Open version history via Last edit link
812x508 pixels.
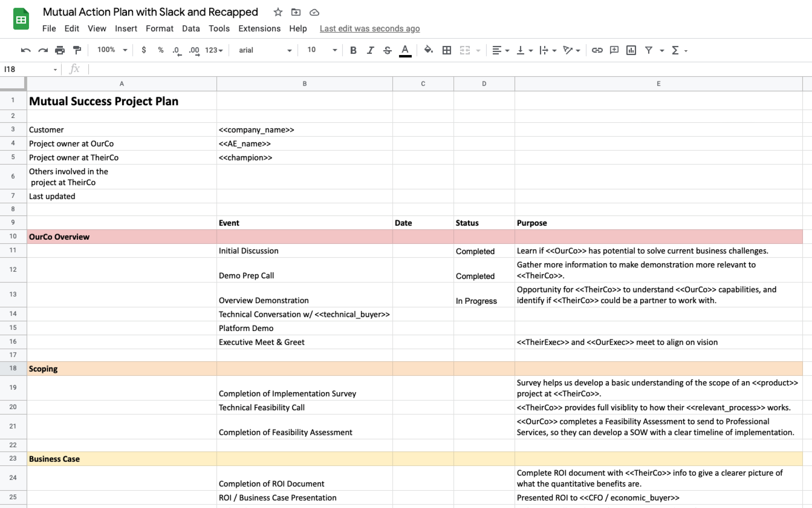pos(369,29)
